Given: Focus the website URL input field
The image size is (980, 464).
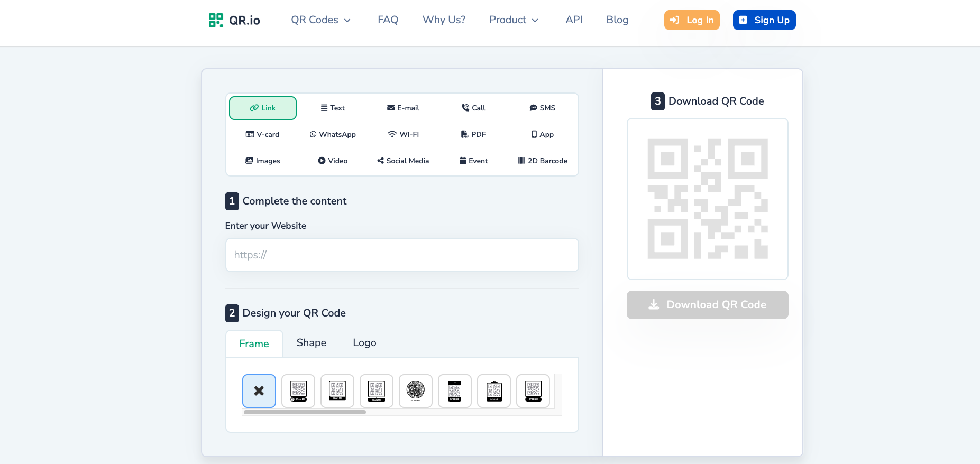Looking at the screenshot, I should pyautogui.click(x=402, y=255).
